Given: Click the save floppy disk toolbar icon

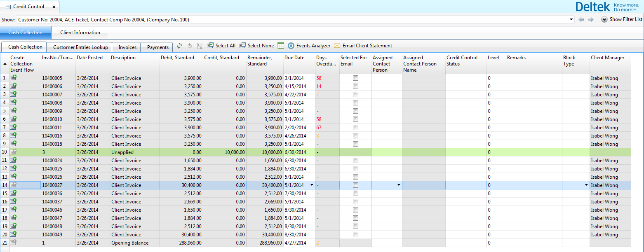Looking at the screenshot, I should pyautogui.click(x=200, y=46).
